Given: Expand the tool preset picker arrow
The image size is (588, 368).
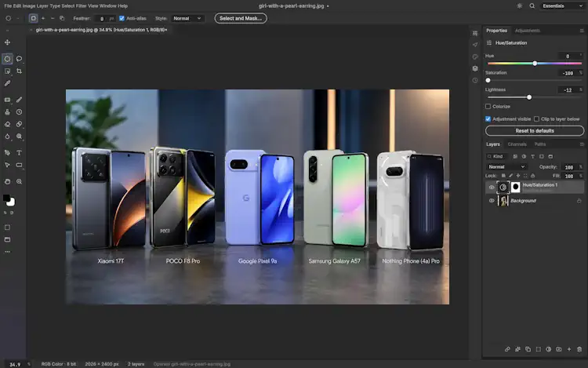Looking at the screenshot, I should 17,18.
